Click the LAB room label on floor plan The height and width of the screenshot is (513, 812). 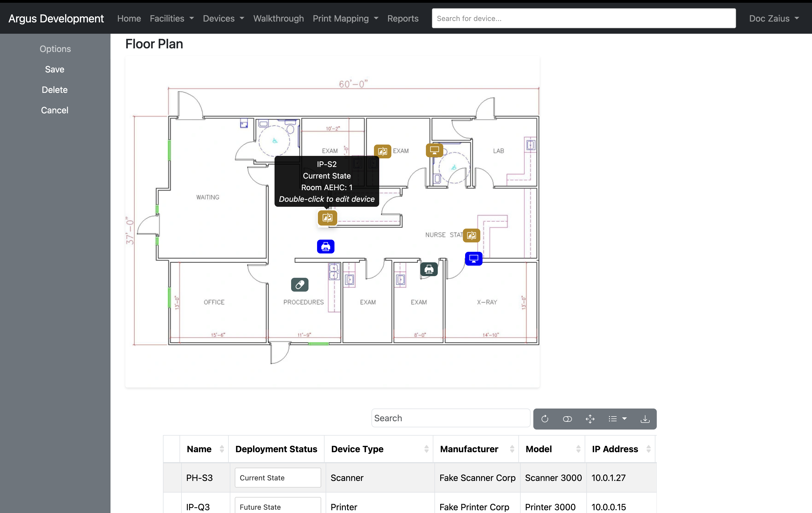coord(499,151)
